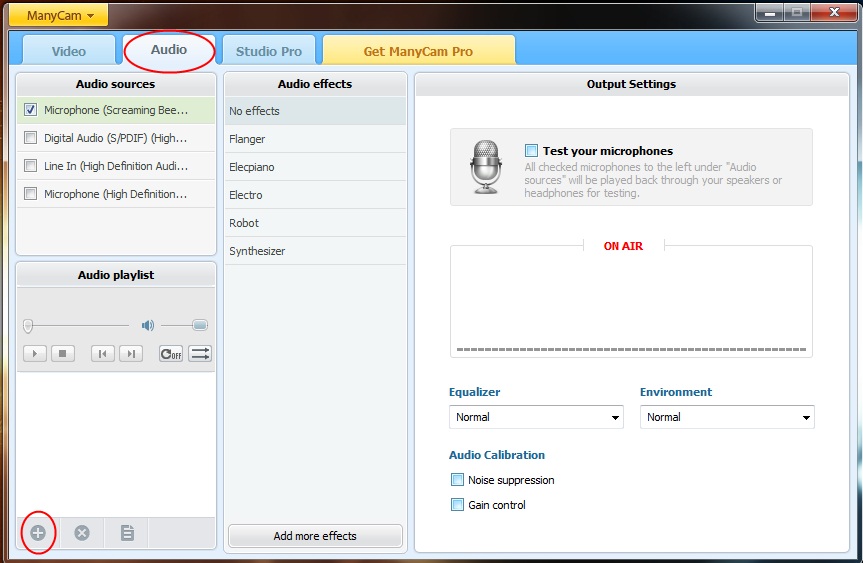Toggle playlist repeat mode button
863x563 pixels.
(x=171, y=353)
